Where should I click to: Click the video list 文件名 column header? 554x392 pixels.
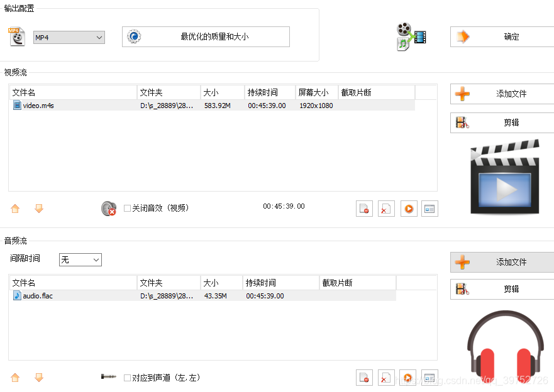[73, 92]
